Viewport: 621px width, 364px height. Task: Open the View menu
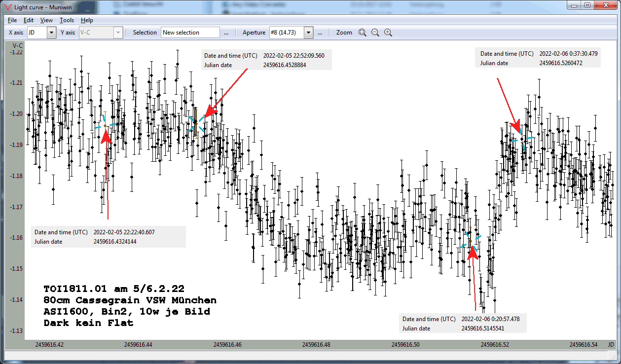pyautogui.click(x=46, y=20)
